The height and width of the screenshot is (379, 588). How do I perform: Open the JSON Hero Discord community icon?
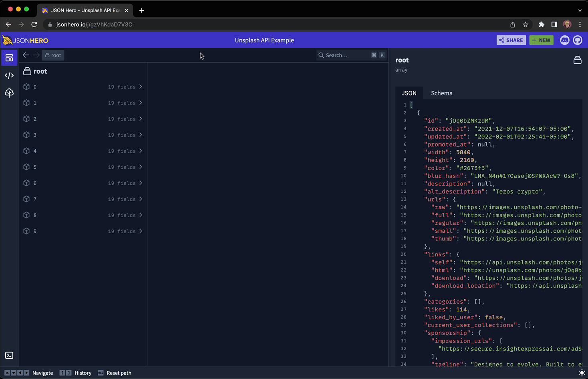pyautogui.click(x=564, y=40)
